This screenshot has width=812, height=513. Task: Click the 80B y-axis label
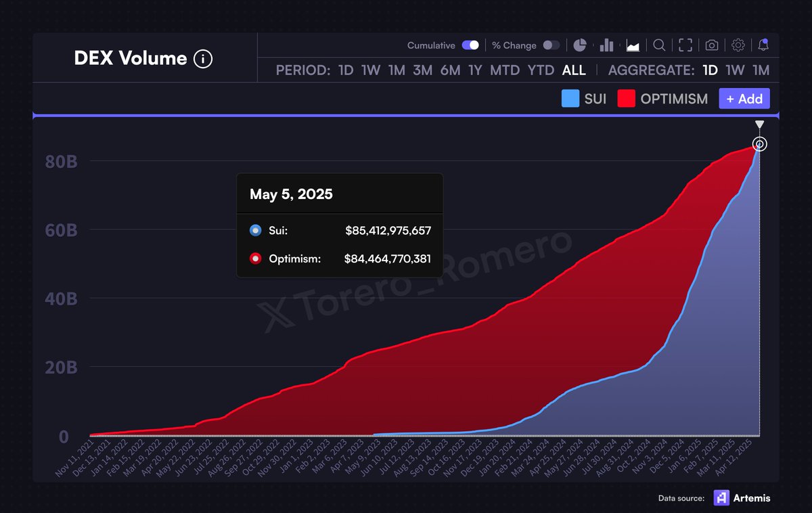pyautogui.click(x=62, y=162)
